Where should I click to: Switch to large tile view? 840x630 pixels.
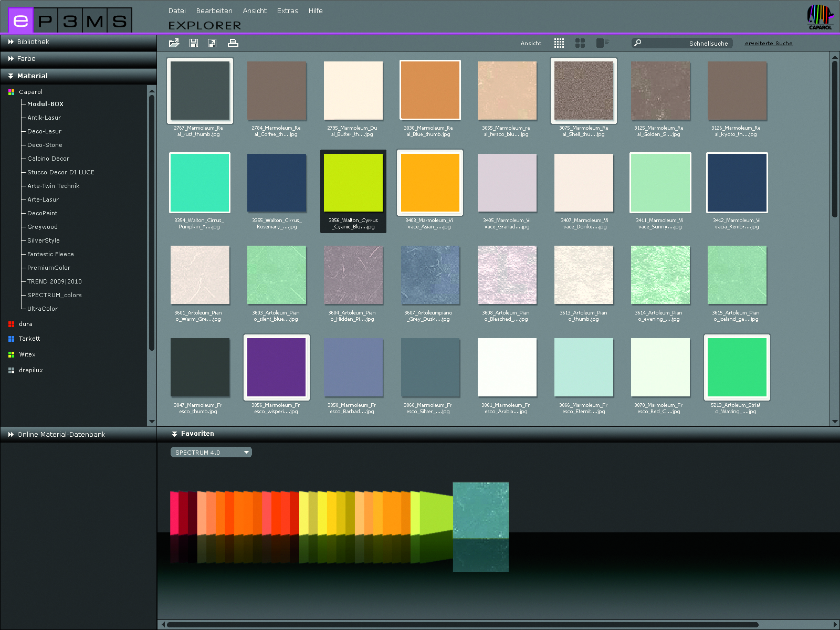[580, 43]
